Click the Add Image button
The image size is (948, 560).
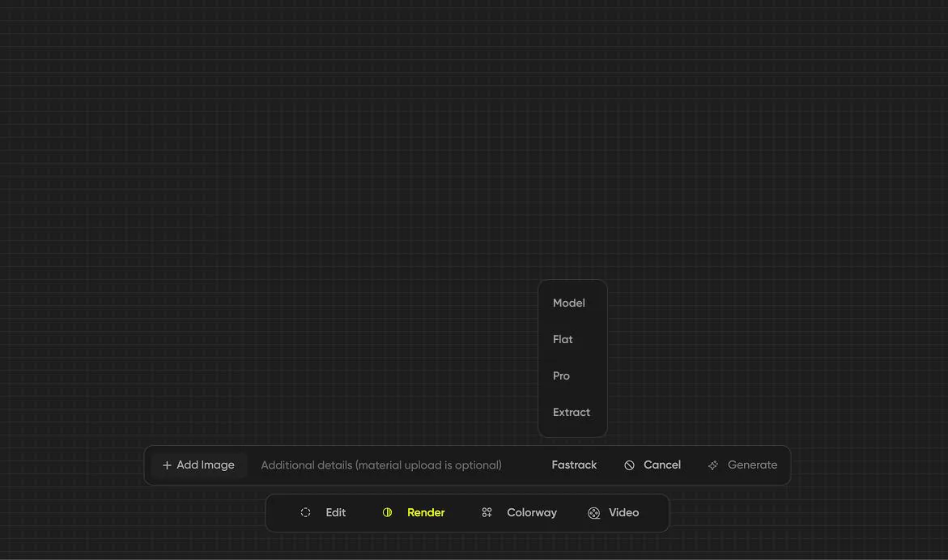pyautogui.click(x=198, y=465)
